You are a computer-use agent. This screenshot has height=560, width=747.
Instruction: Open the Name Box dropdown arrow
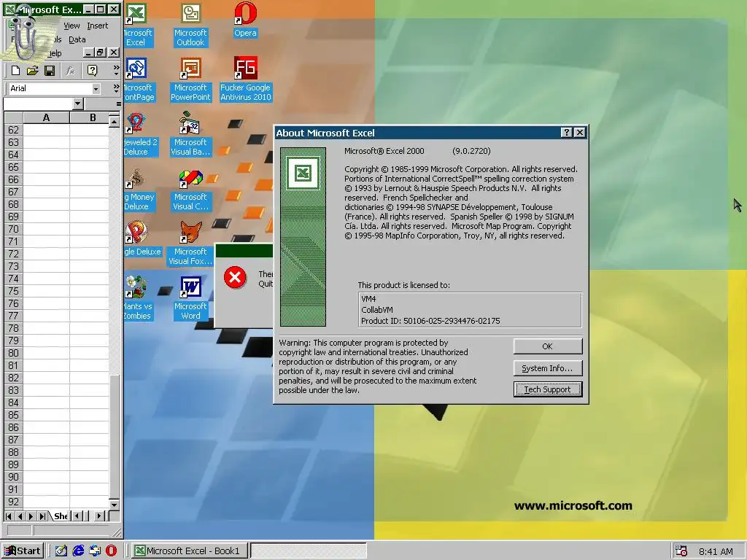[77, 104]
